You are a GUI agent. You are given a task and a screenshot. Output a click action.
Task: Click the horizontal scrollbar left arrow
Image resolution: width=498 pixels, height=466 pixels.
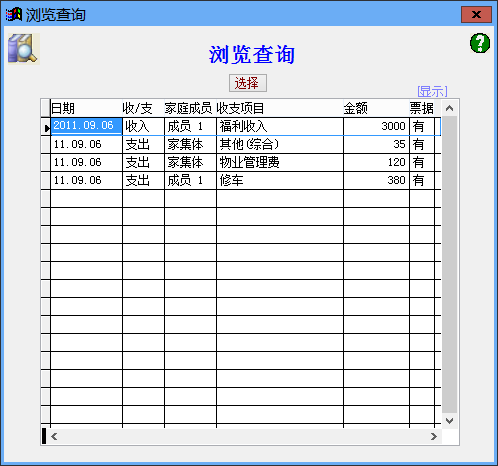(x=54, y=436)
